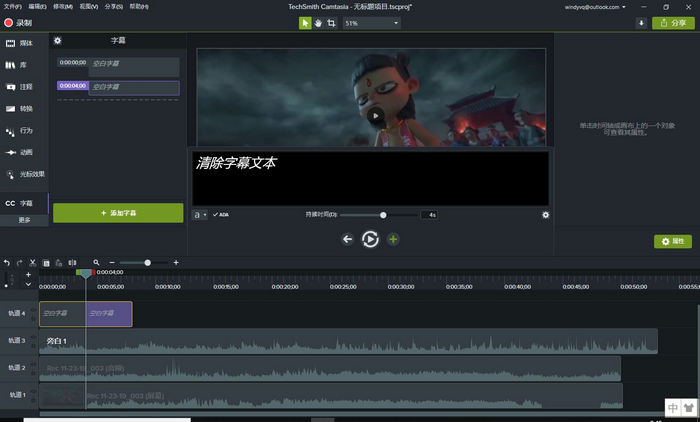
Task: Select the first caption clip on 轨道 4
Action: coord(62,314)
